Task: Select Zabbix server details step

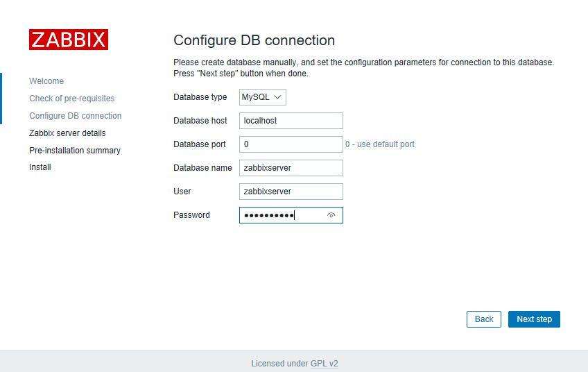Action: click(67, 133)
